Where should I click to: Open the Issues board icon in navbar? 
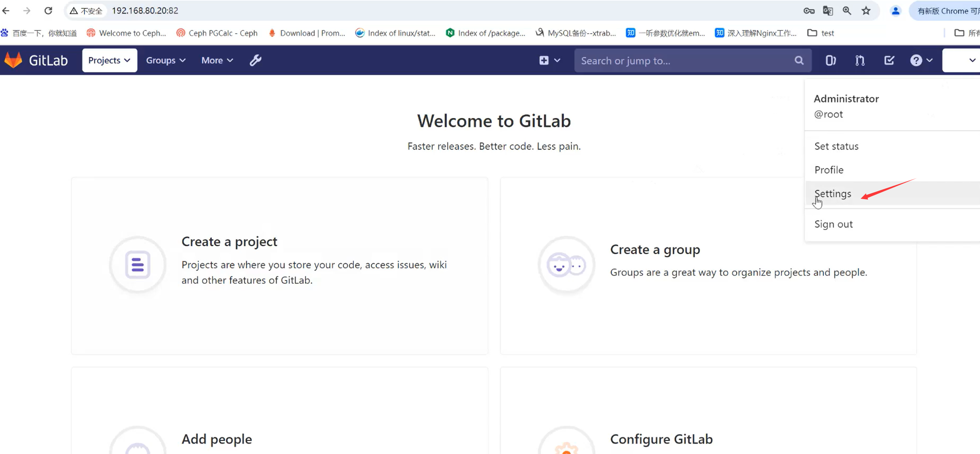point(830,61)
